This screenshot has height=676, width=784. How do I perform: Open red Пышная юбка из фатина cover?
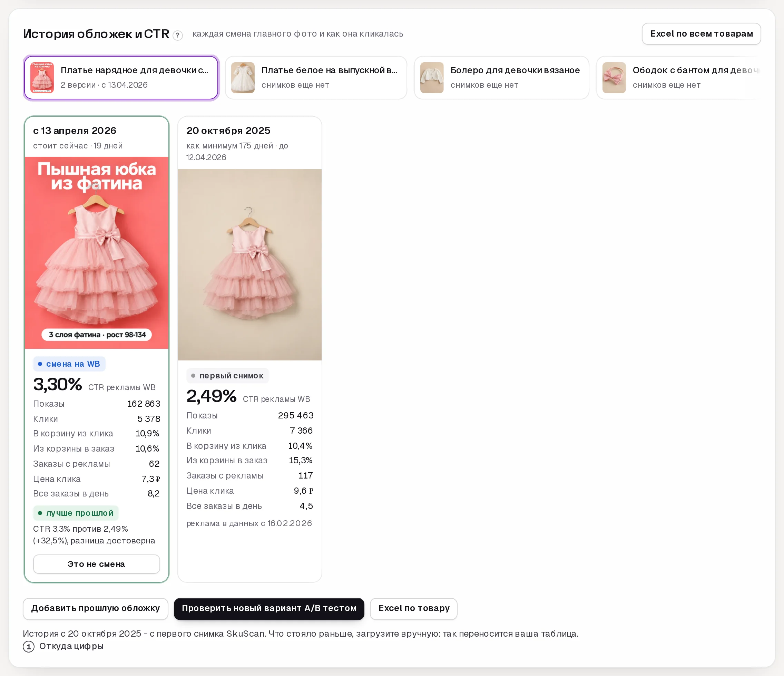pyautogui.click(x=97, y=253)
